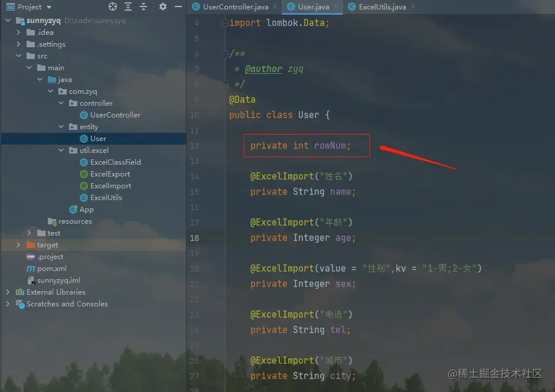Click gutter line number 18
Image resolution: width=555 pixels, height=392 pixels.
(x=194, y=238)
